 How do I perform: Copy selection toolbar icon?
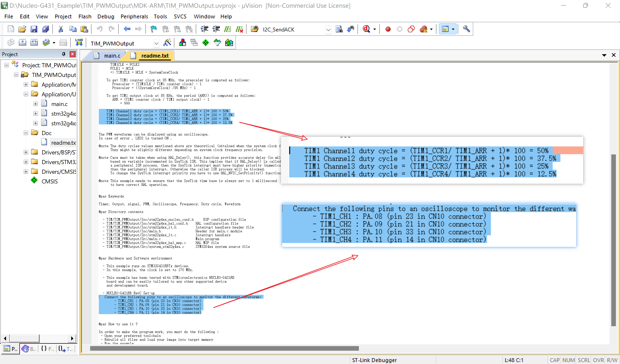point(73,29)
